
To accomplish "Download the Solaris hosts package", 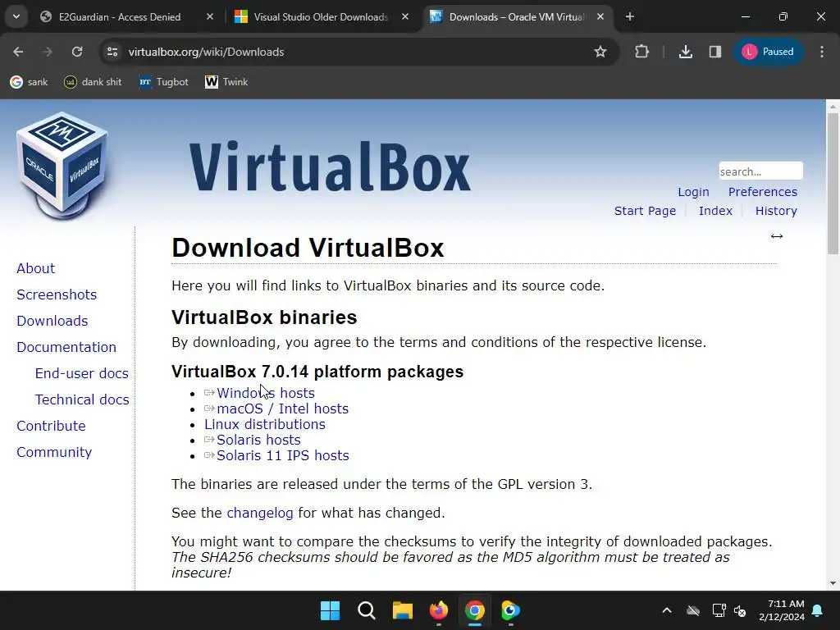I will [258, 440].
